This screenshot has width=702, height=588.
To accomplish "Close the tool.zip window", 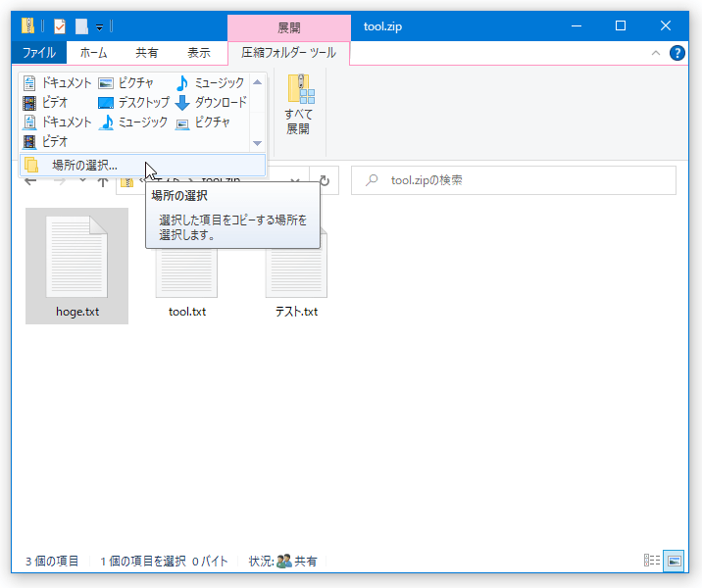I will (666, 25).
